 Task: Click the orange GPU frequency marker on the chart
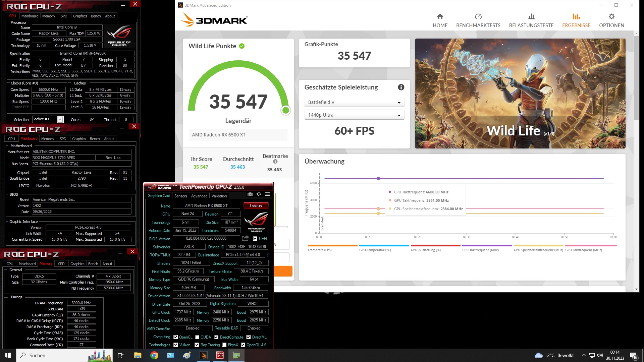378,209
